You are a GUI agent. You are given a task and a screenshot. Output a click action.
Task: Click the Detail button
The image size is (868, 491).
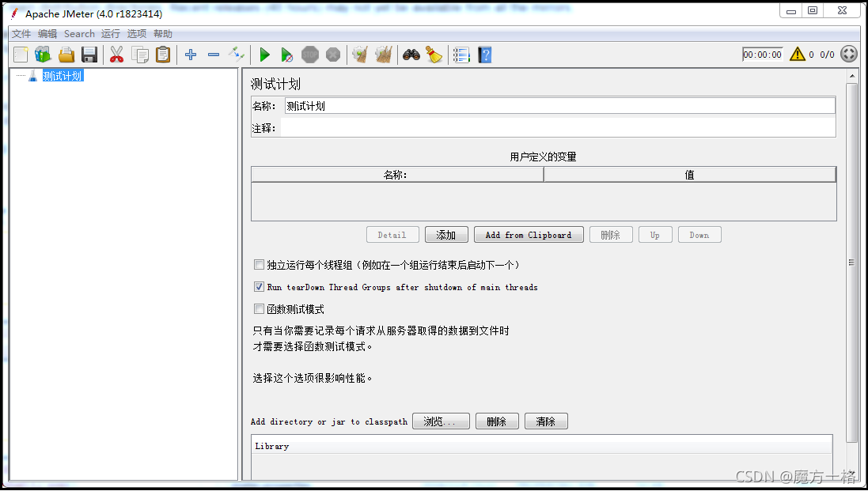click(392, 235)
